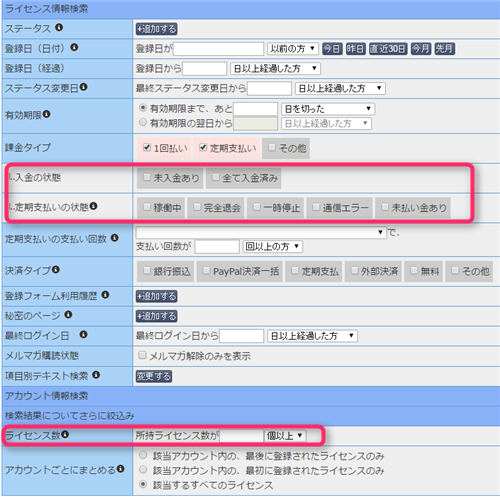500x497 pixels.
Task: Focus the 登録日が date input field
Action: [218, 49]
